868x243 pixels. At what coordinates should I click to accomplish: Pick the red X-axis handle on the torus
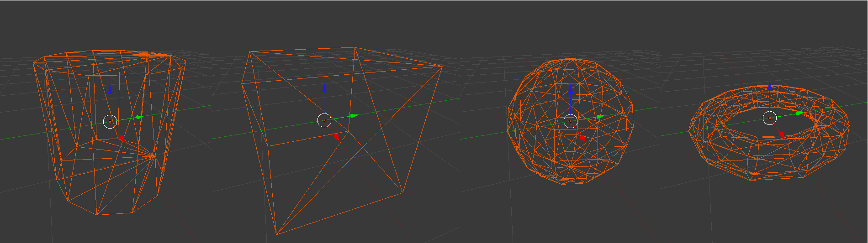(x=782, y=135)
